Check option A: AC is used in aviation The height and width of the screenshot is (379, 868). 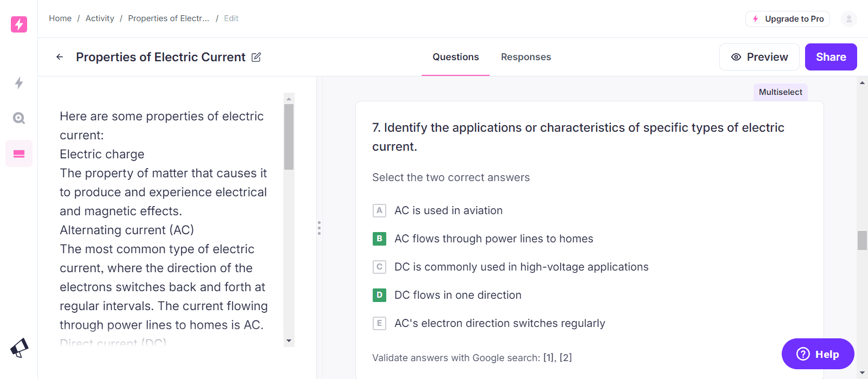[x=379, y=210]
